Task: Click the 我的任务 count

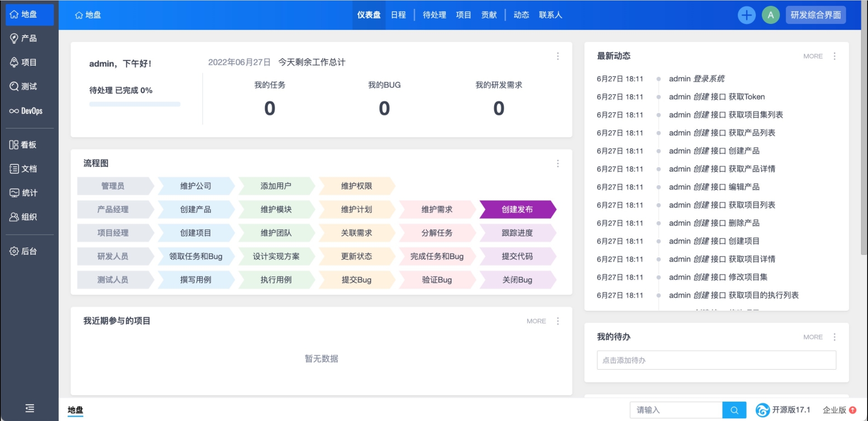Action: click(x=270, y=108)
